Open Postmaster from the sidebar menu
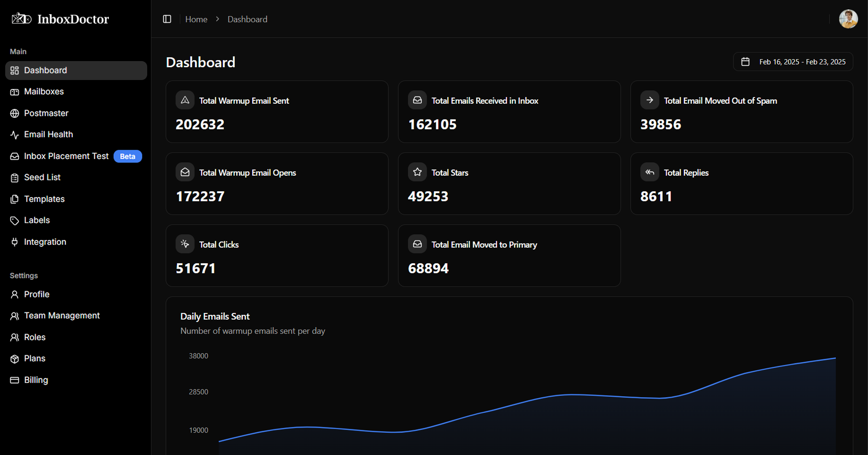The image size is (868, 455). click(47, 113)
